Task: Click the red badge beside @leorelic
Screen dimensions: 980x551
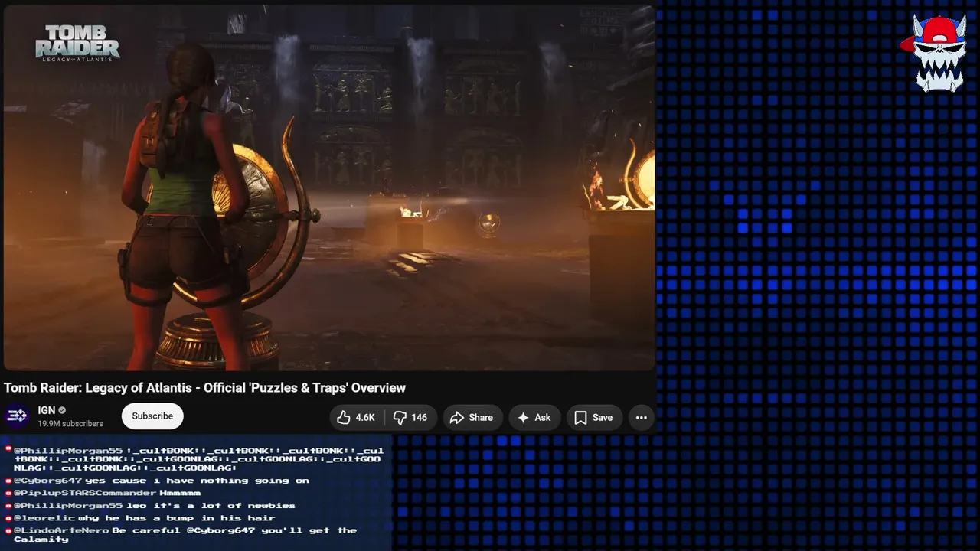Action: coord(8,518)
